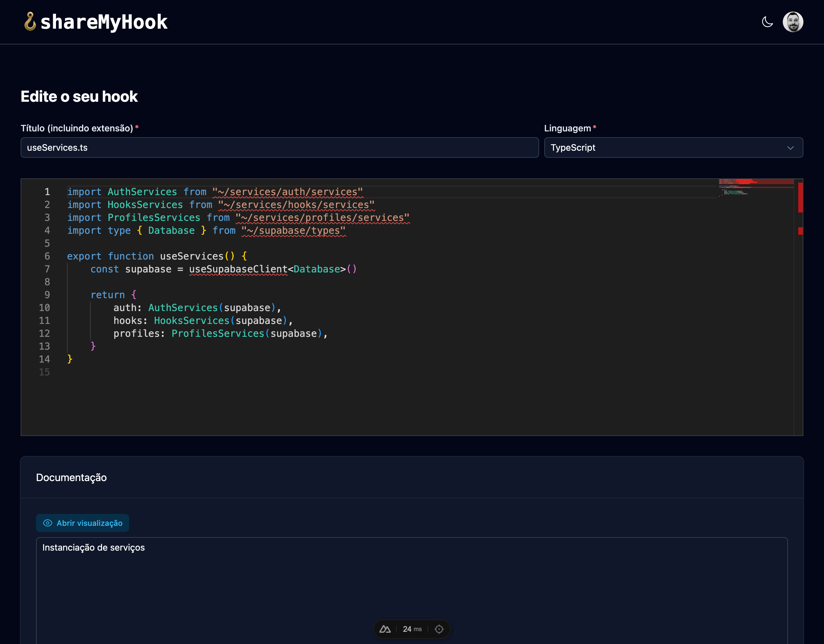Click AuthServices(supabase) call on line 10

pyautogui.click(x=212, y=308)
